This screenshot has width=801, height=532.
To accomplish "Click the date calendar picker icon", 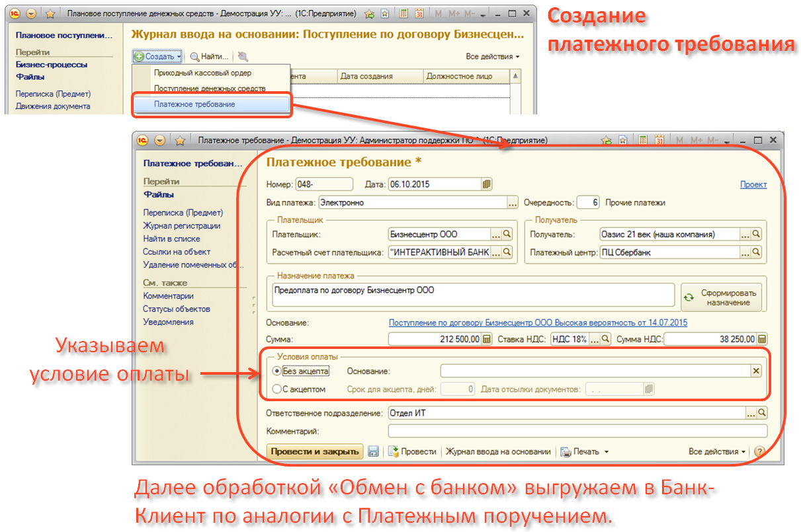I will click(x=487, y=184).
